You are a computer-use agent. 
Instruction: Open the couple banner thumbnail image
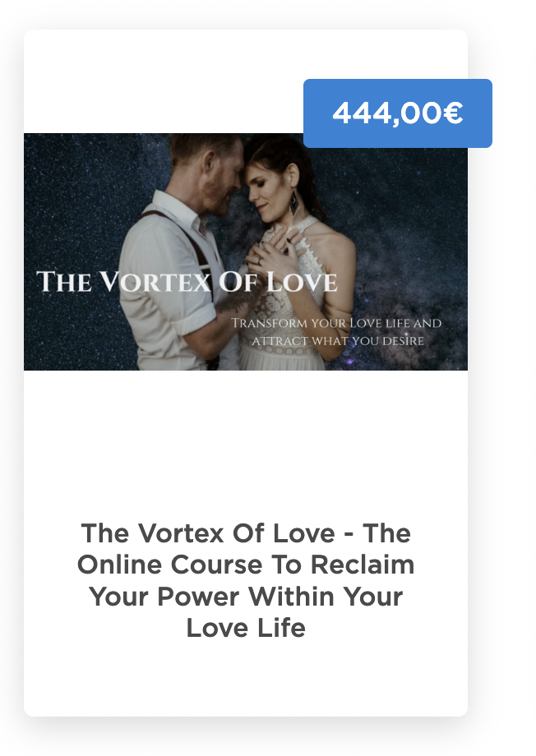[246, 251]
